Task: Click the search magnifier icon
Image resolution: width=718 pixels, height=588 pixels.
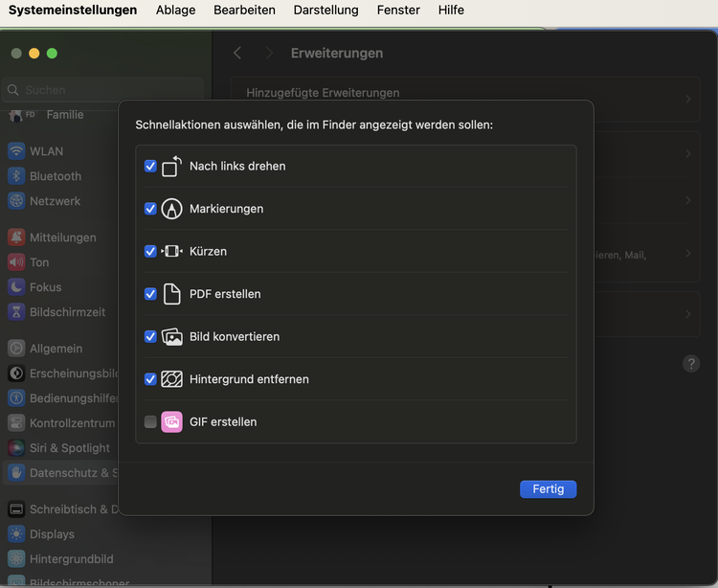Action: [13, 90]
